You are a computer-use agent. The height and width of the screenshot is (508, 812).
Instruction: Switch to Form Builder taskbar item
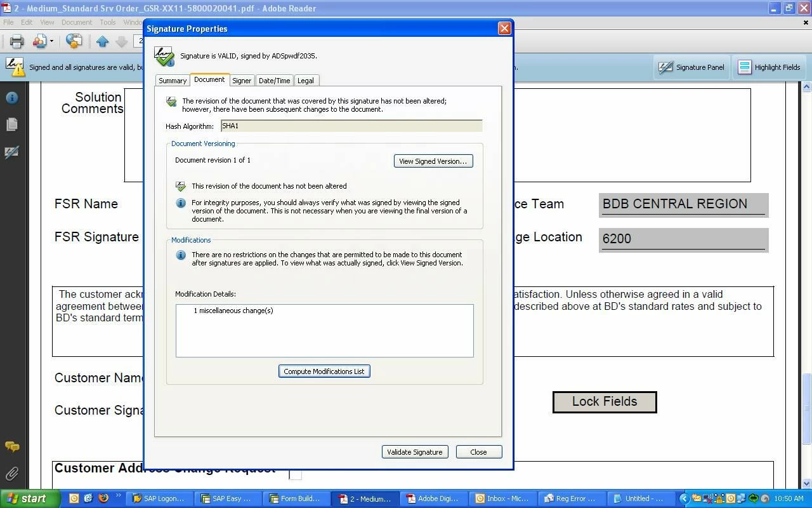click(296, 498)
